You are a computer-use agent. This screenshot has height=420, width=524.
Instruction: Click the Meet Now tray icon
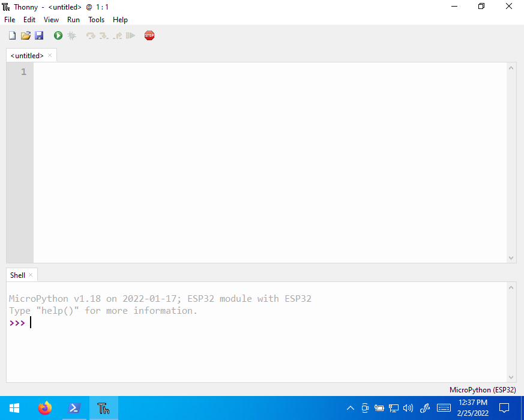[365, 408]
